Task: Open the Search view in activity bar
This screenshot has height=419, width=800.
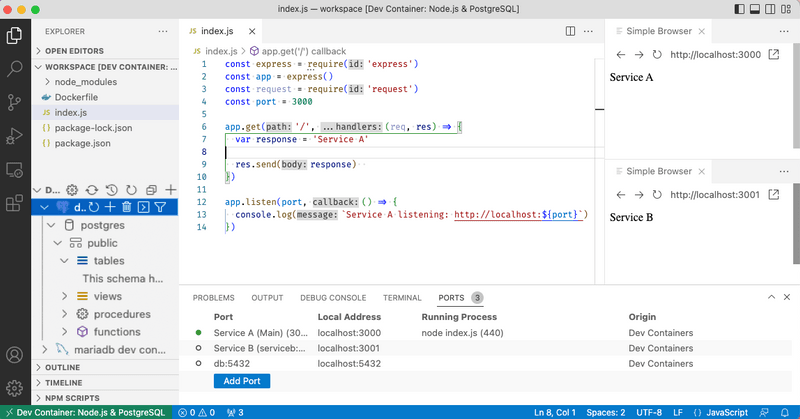Action: tap(14, 68)
